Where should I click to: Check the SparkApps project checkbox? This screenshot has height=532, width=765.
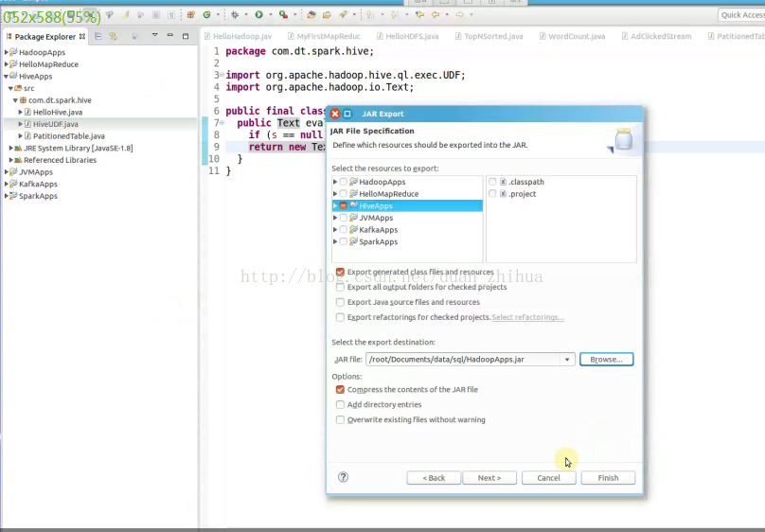coord(344,241)
